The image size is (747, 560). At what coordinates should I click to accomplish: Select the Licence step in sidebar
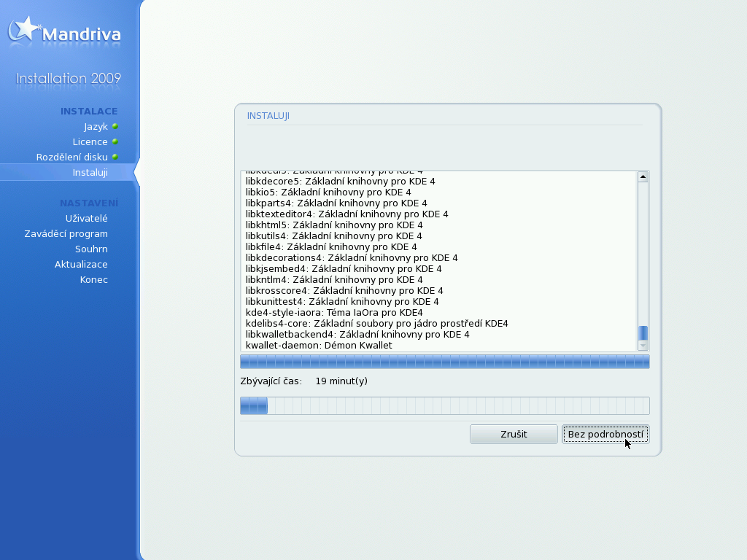click(x=90, y=142)
